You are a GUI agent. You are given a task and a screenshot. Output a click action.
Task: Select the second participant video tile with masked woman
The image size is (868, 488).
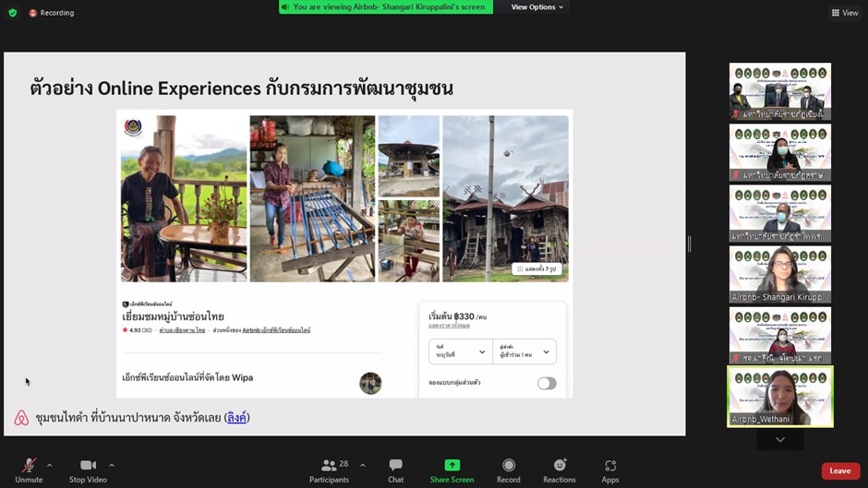pos(780,152)
